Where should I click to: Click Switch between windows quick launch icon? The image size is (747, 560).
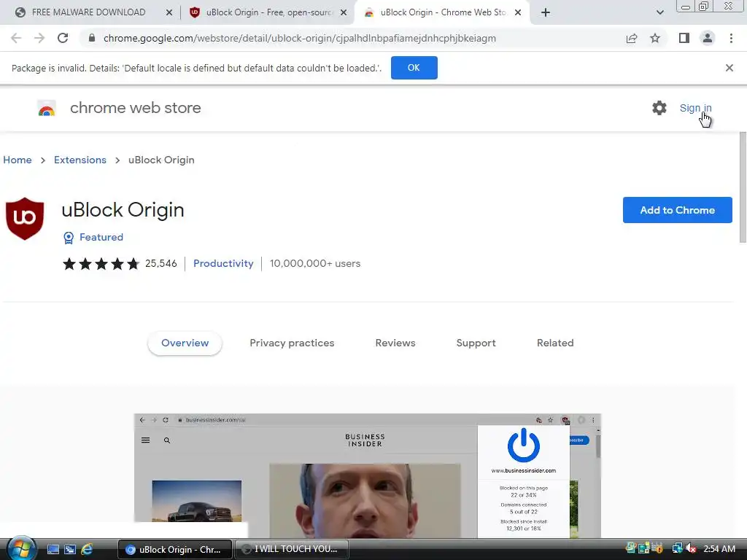[70, 550]
